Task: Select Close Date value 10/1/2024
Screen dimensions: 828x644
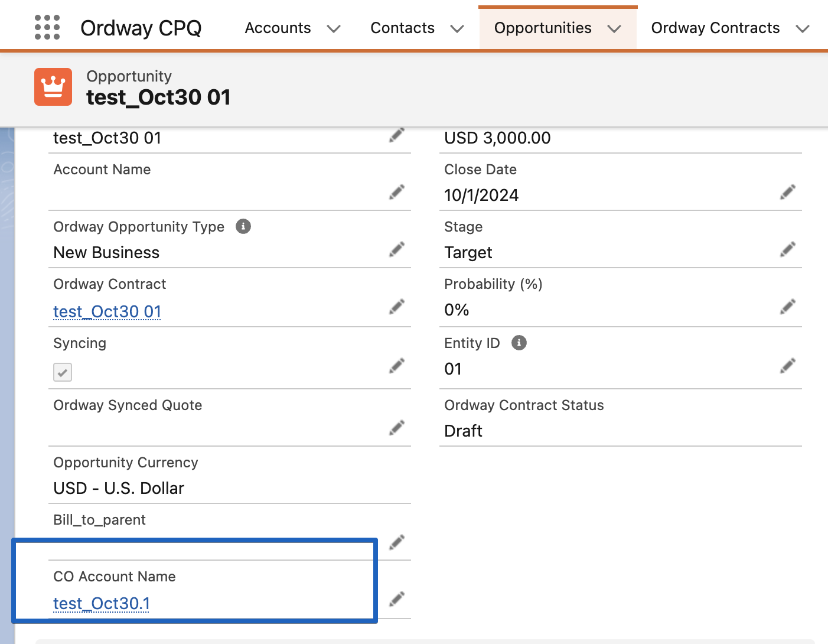Action: click(x=481, y=195)
